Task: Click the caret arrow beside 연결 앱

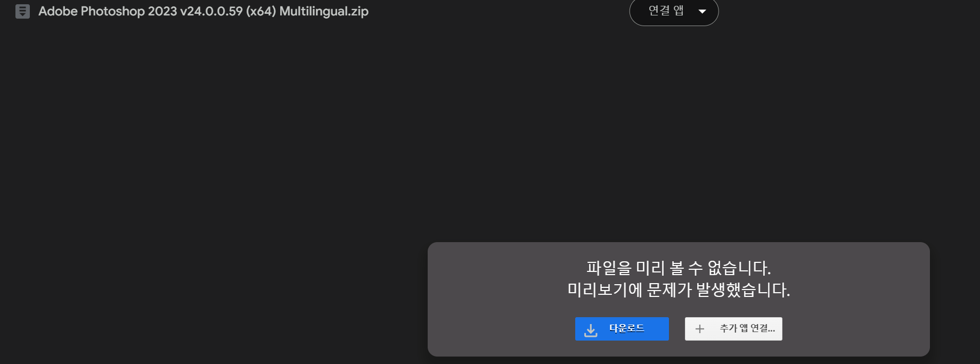Action: (702, 11)
